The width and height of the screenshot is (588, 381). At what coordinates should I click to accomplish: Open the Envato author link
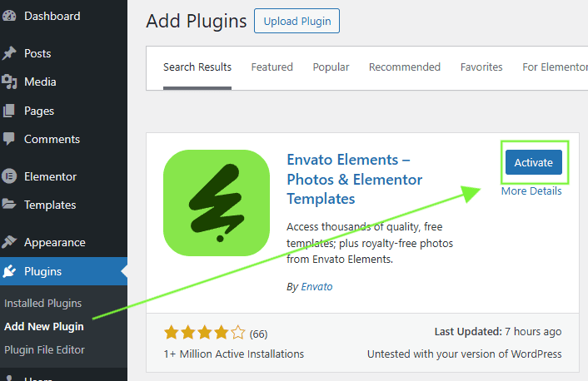[316, 286]
